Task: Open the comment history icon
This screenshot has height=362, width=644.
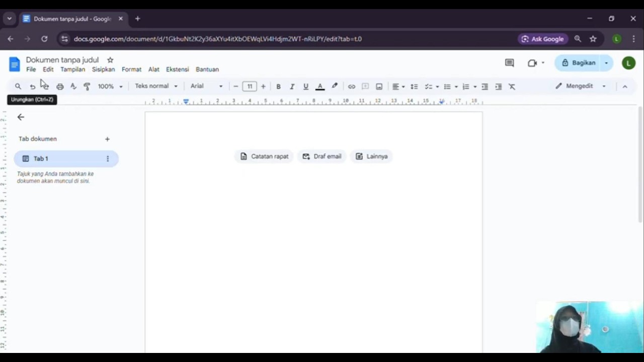Action: (x=509, y=63)
